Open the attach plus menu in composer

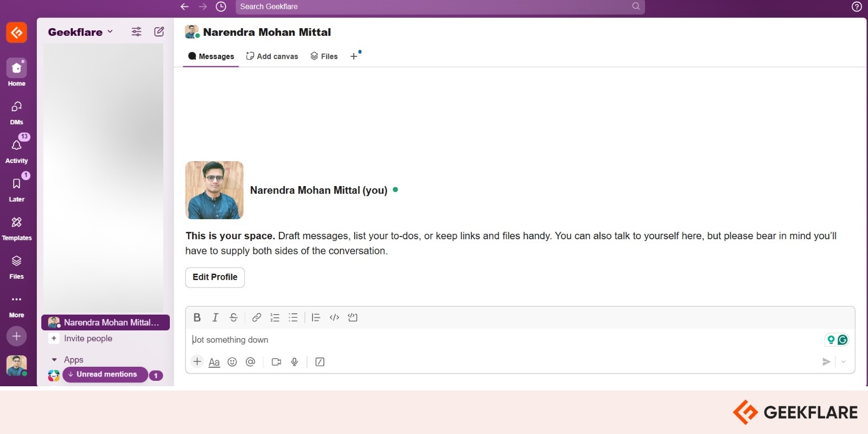coord(197,361)
